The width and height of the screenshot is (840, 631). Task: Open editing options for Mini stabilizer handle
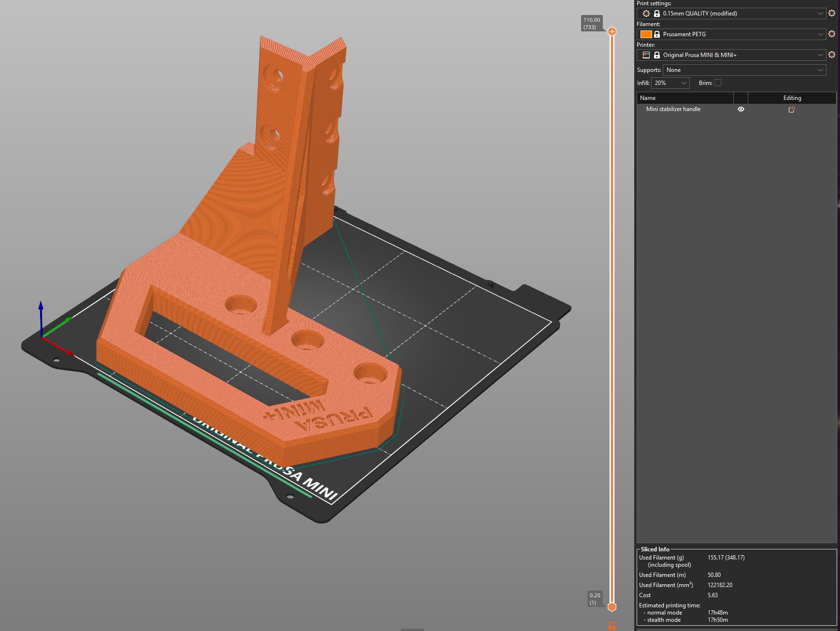(x=792, y=110)
